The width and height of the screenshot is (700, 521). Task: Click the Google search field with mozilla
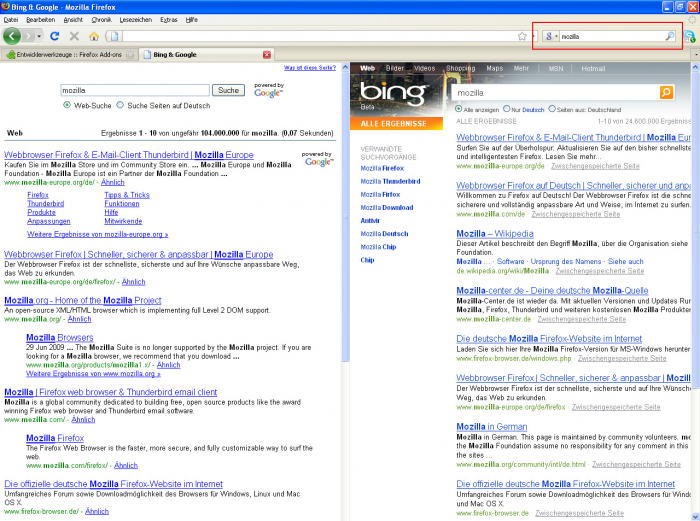pyautogui.click(x=135, y=90)
